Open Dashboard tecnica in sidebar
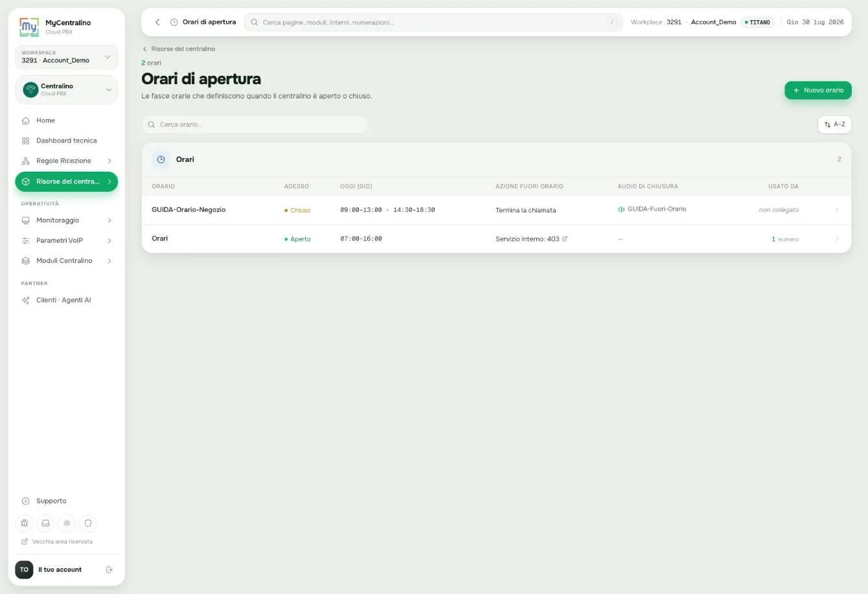The width and height of the screenshot is (868, 594). pyautogui.click(x=66, y=141)
